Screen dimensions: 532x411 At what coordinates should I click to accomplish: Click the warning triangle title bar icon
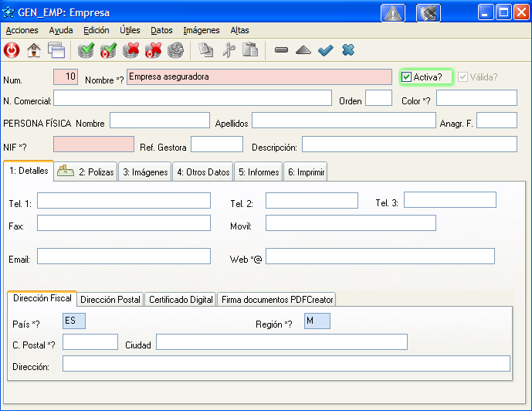pos(393,12)
